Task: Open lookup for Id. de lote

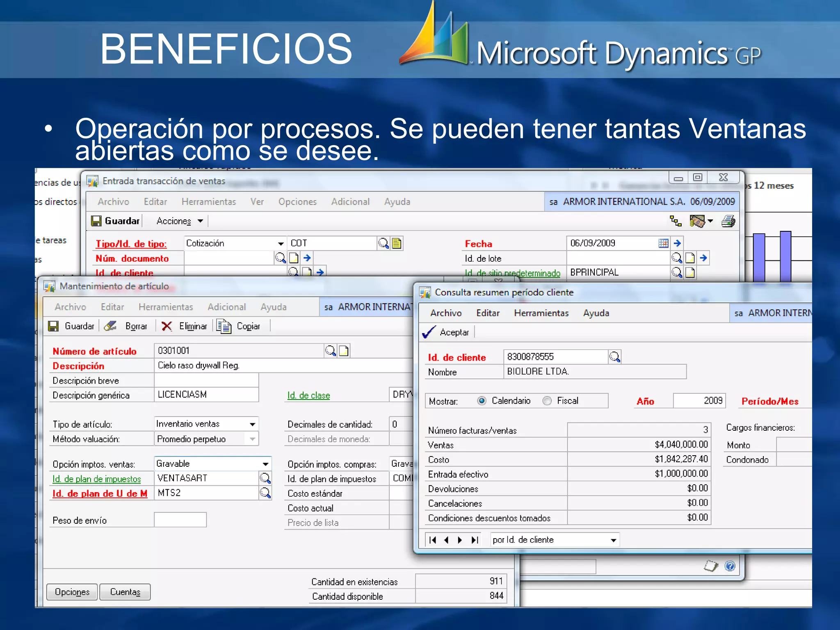Action: pyautogui.click(x=677, y=258)
